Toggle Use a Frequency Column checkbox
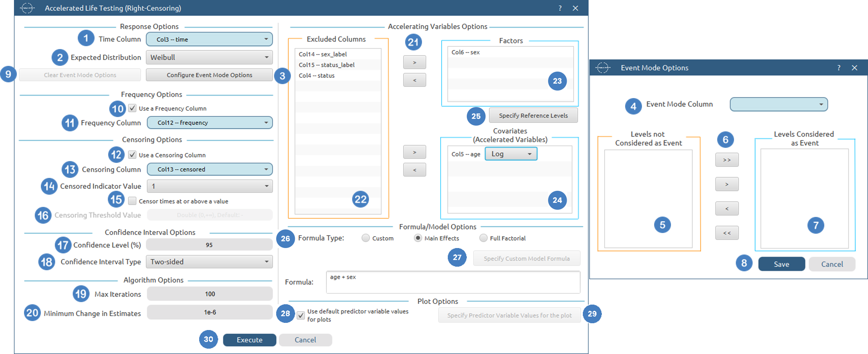This screenshot has width=868, height=354. tap(133, 108)
